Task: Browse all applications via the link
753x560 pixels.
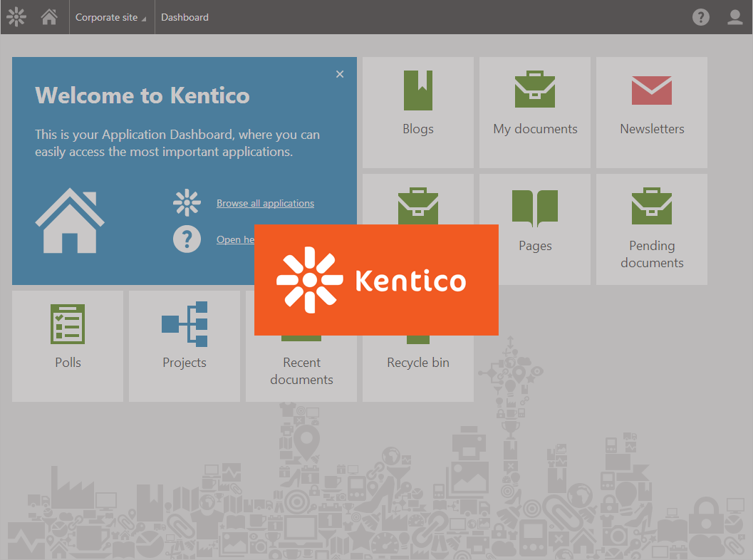Action: tap(265, 203)
